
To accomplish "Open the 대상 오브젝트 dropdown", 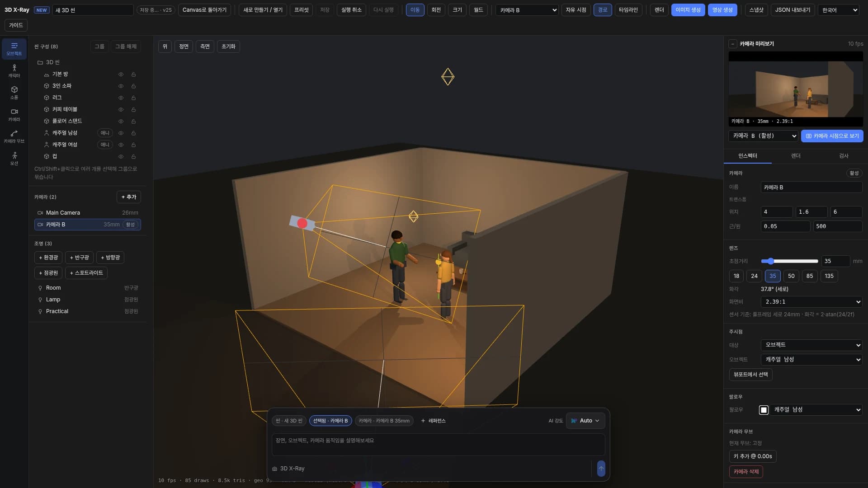I will click(811, 345).
